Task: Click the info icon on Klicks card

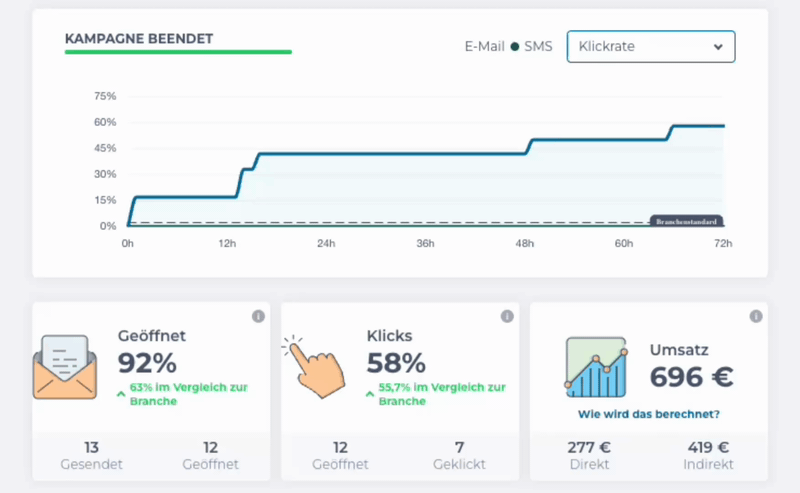Action: (507, 316)
